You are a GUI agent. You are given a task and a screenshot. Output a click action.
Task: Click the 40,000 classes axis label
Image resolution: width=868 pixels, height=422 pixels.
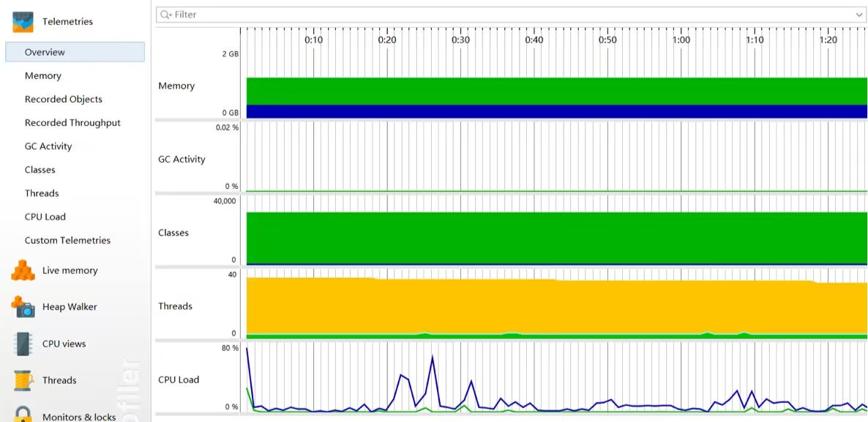click(225, 201)
